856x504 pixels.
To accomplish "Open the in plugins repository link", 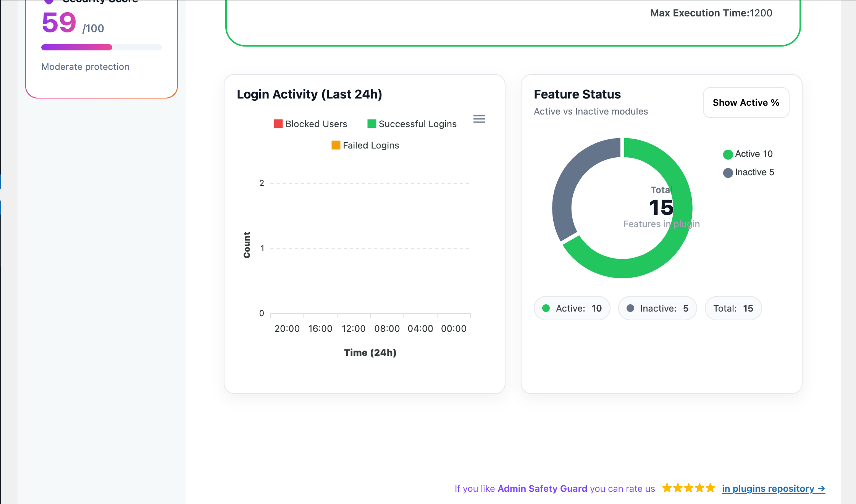I will [773, 488].
